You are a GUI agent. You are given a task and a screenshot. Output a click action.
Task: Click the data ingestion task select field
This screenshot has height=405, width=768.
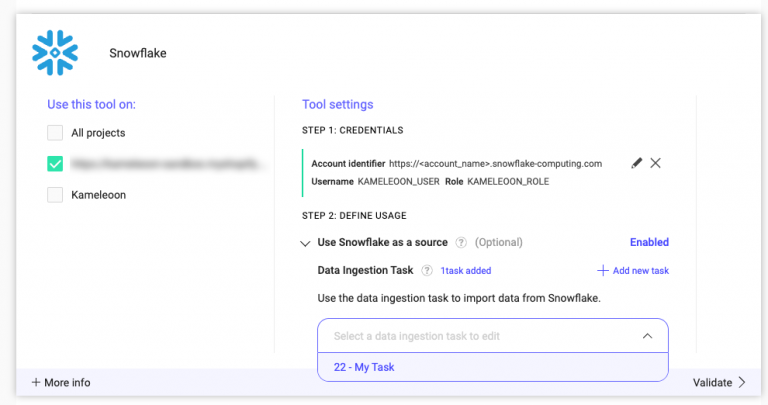pos(480,336)
